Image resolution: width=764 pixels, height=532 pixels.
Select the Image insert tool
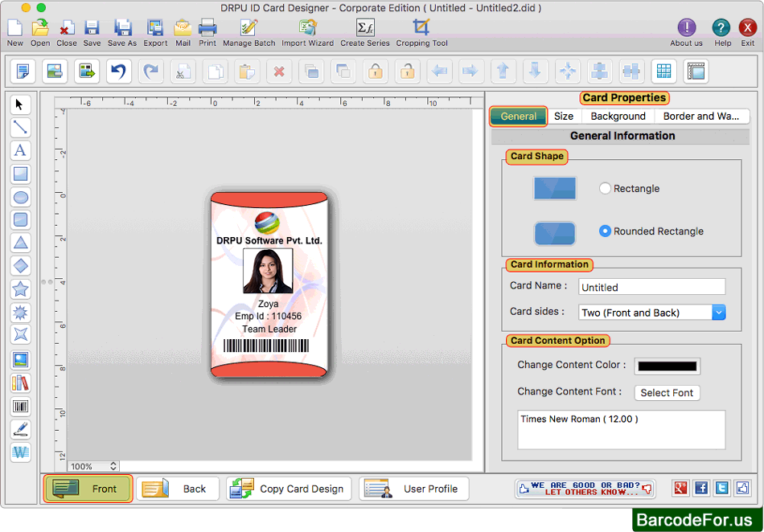20,359
